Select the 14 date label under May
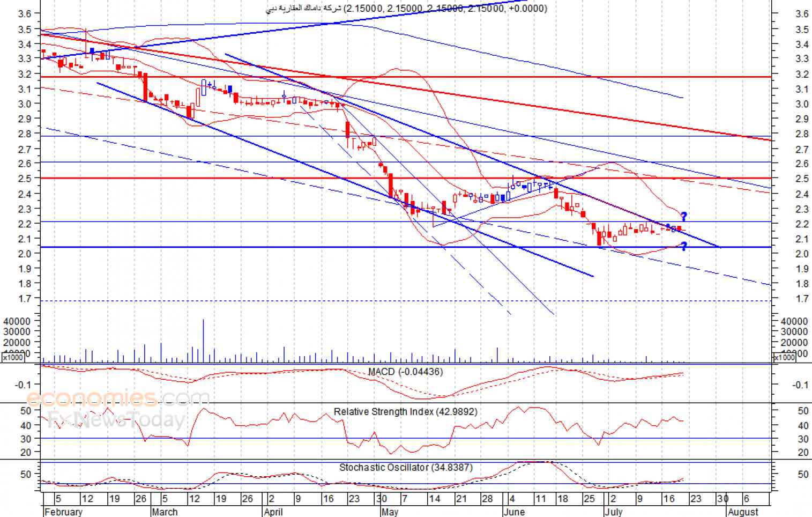Viewport: 812px width, 517px height. 434,499
